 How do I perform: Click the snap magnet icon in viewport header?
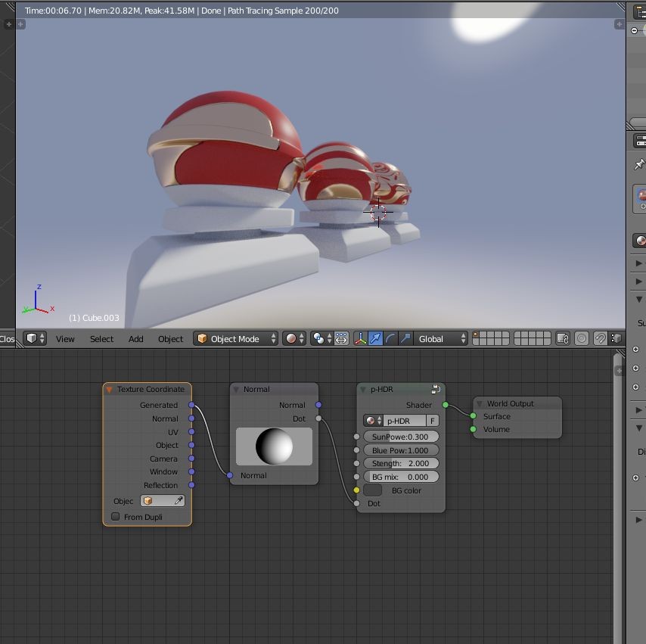click(601, 338)
